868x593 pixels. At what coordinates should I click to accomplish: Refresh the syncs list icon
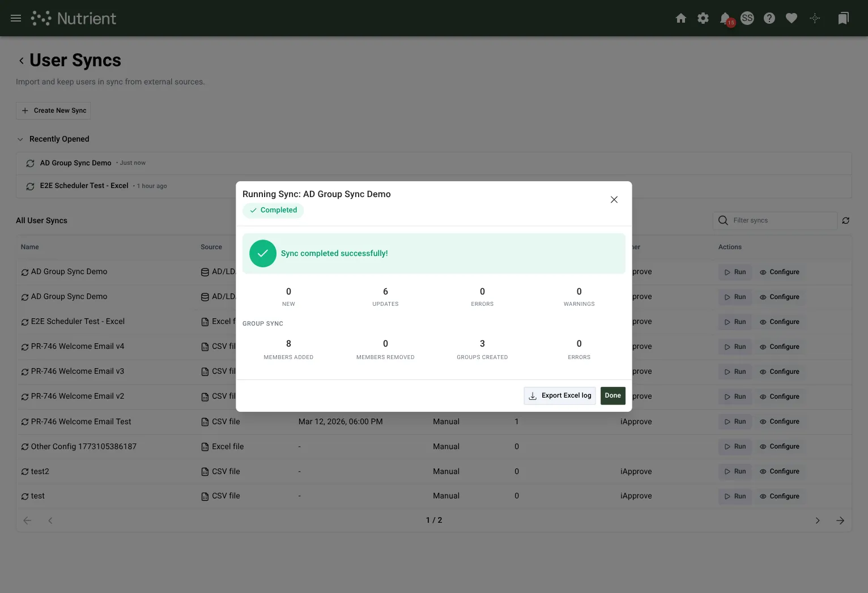(846, 220)
